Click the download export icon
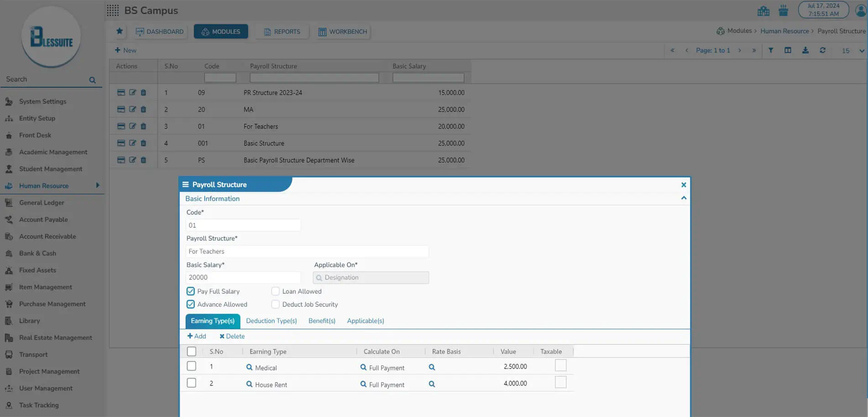 click(805, 50)
